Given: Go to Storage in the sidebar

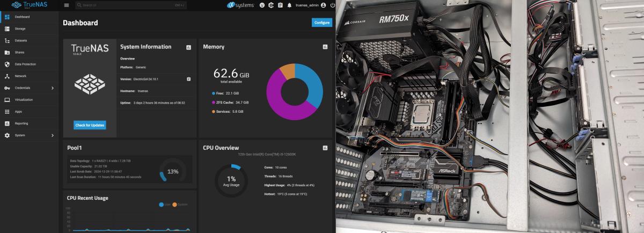Looking at the screenshot, I should [x=20, y=28].
